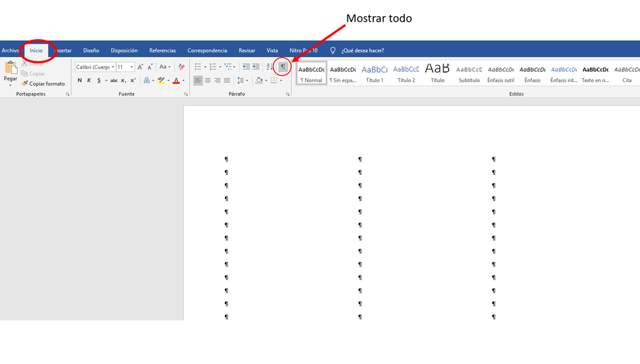Apply strikethrough formatting (abc)
This screenshot has height=364, width=640.
[114, 81]
